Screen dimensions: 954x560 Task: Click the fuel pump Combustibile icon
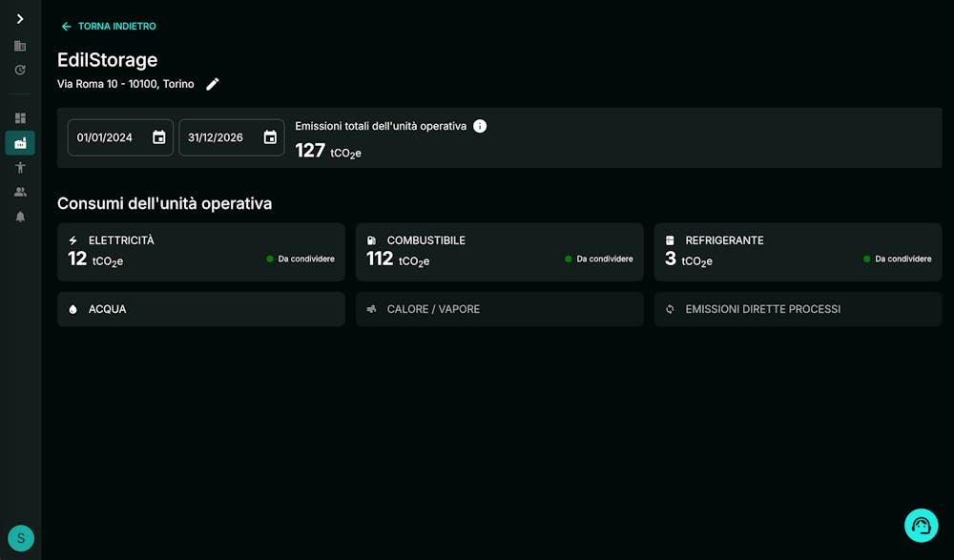(372, 239)
